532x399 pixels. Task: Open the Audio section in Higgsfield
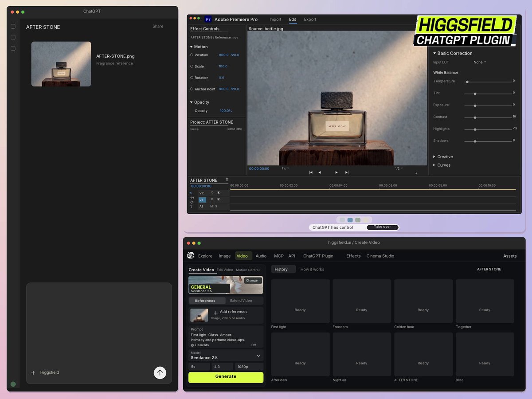click(x=261, y=256)
